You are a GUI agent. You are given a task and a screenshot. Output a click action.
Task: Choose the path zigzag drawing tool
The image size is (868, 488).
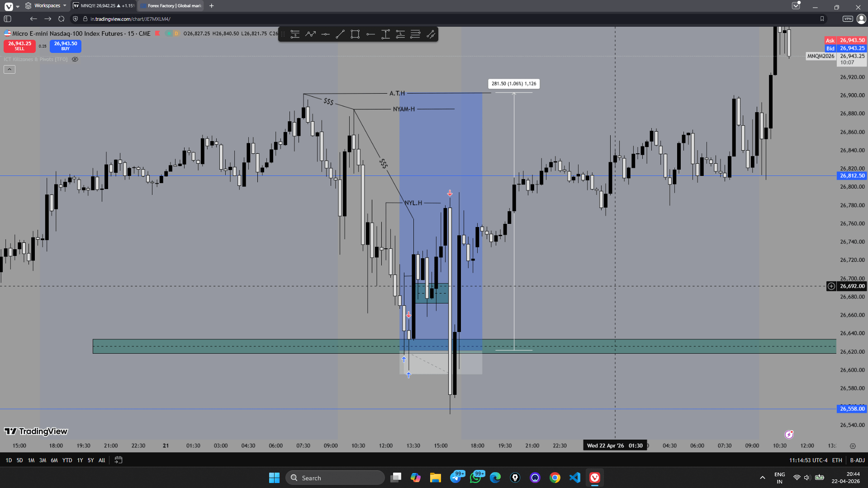(310, 34)
